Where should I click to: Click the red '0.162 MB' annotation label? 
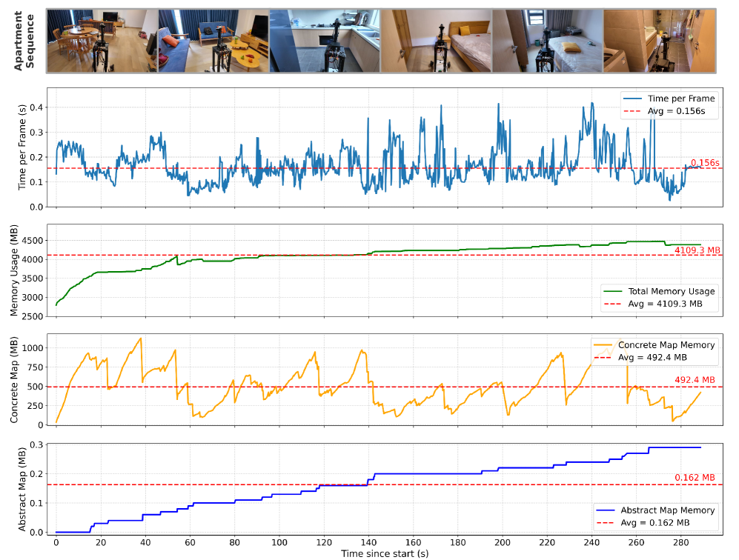tap(695, 478)
